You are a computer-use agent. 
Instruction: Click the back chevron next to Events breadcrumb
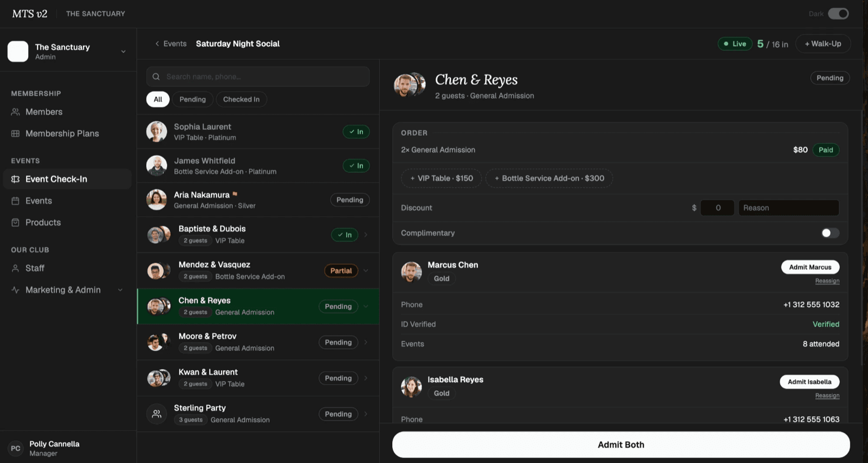(x=157, y=43)
